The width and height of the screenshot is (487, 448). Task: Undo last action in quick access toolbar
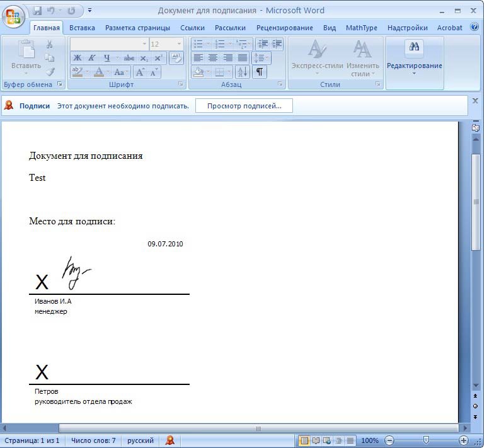(50, 11)
